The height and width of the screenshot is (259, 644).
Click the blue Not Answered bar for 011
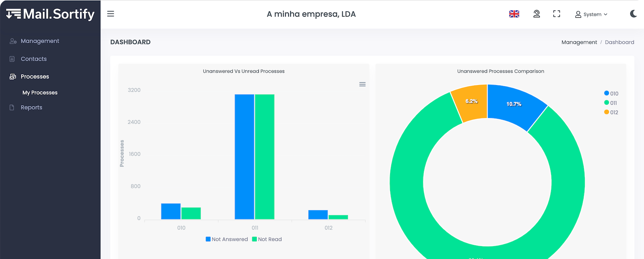click(x=244, y=157)
